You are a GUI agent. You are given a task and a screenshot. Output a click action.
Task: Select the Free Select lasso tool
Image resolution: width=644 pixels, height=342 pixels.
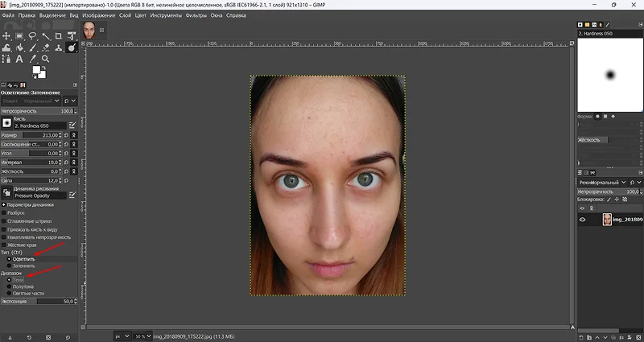pyautogui.click(x=32, y=36)
